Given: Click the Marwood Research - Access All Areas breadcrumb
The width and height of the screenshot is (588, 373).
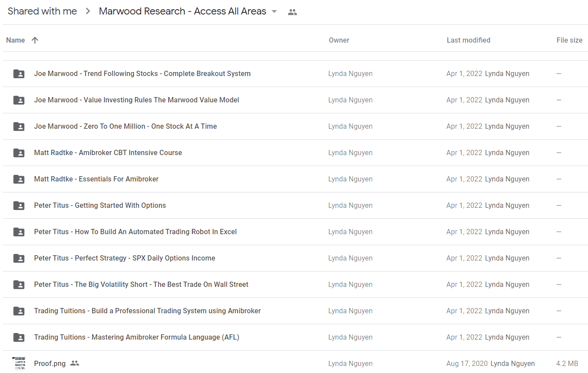Looking at the screenshot, I should coord(182,11).
